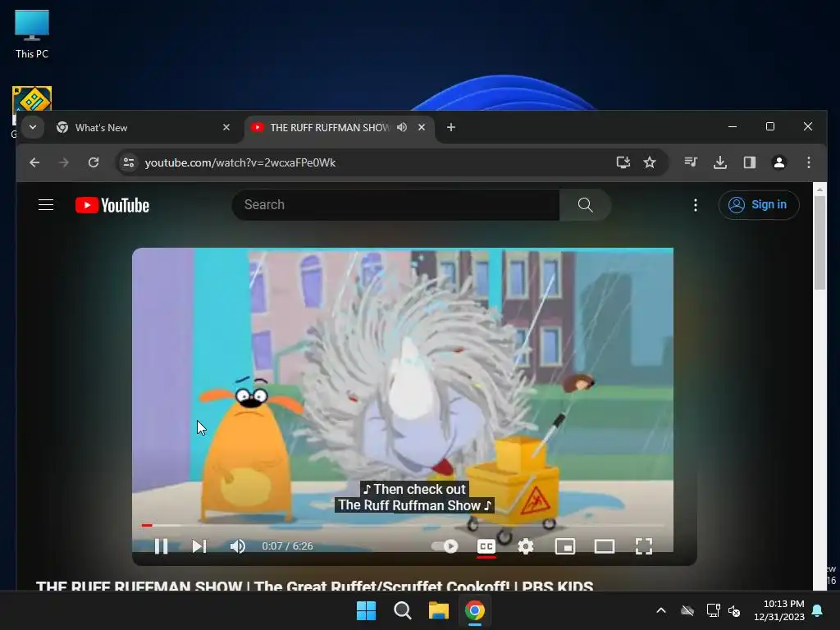Open a new Chrome tab
Image resolution: width=840 pixels, height=630 pixels.
pos(451,127)
